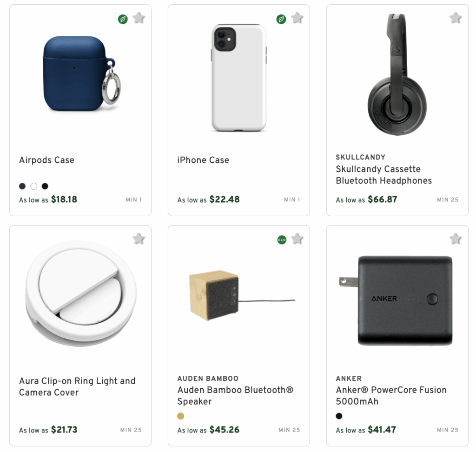Select the gold swatch for Auden Bamboo Speaker

tap(181, 416)
